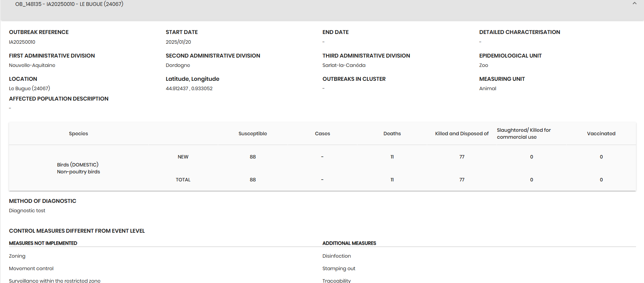Click the Zoo epidemiological unit value
The image size is (644, 283).
pyautogui.click(x=484, y=65)
